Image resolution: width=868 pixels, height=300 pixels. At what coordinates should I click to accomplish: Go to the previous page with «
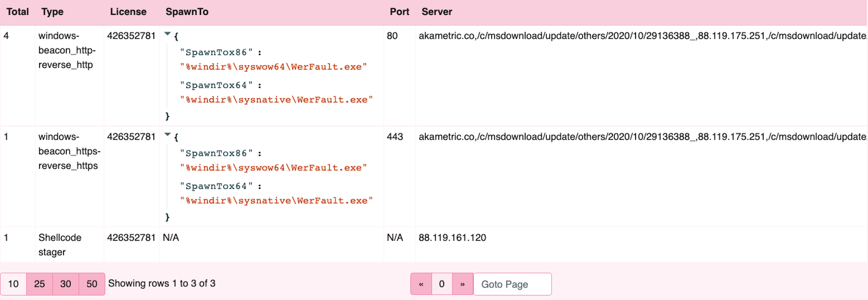click(421, 284)
